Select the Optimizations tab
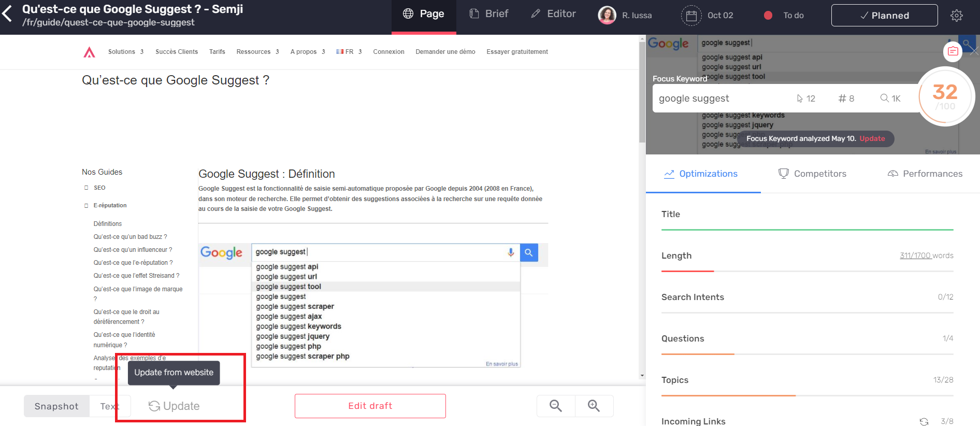980x426 pixels. (701, 174)
